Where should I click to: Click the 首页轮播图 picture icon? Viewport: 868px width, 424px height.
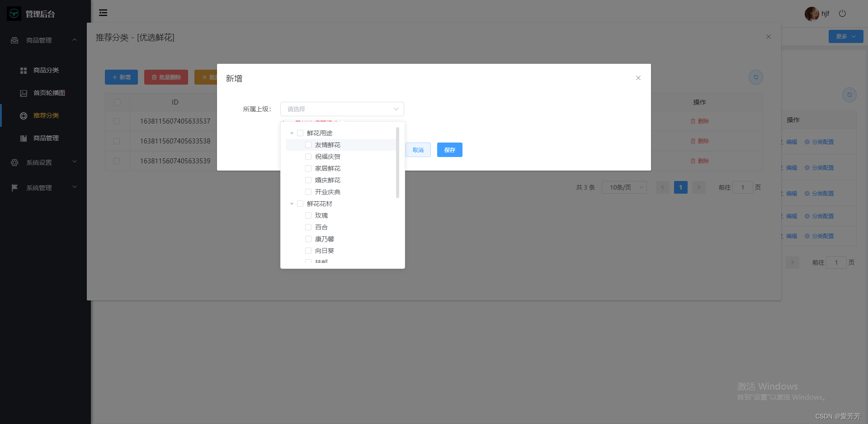[24, 93]
